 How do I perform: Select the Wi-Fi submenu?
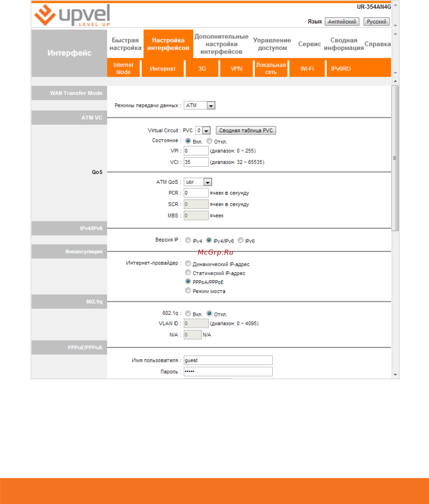point(307,69)
